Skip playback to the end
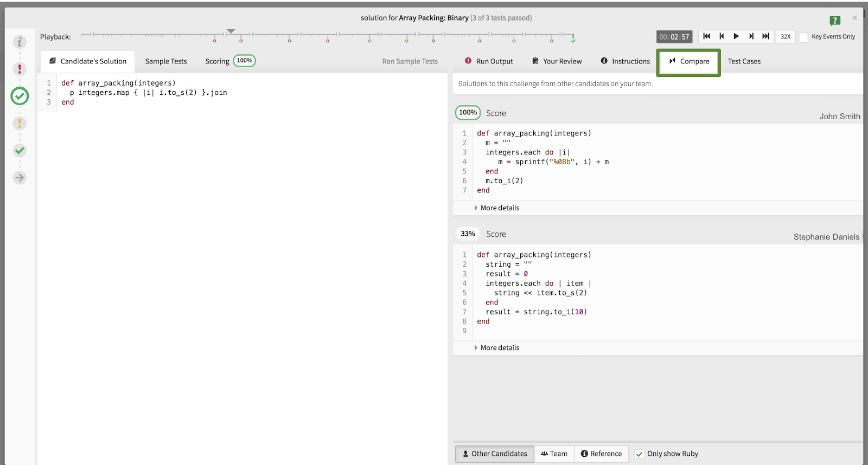Image resolution: width=868 pixels, height=465 pixels. click(x=766, y=36)
